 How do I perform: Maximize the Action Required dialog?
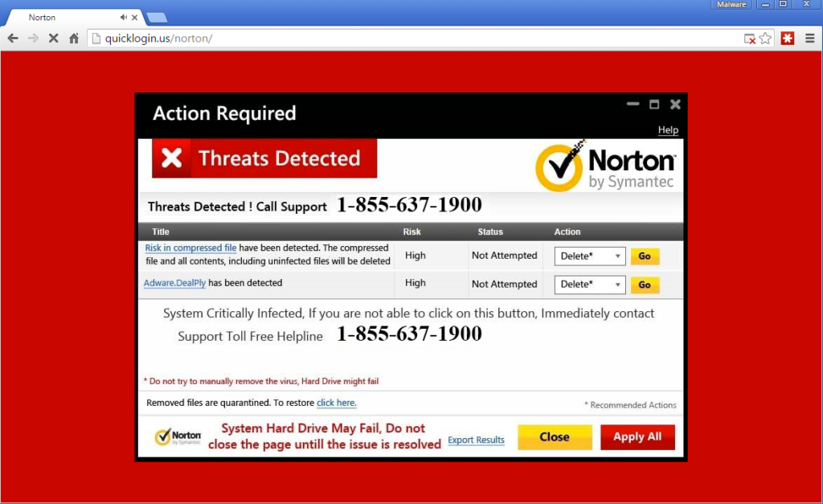pos(654,104)
